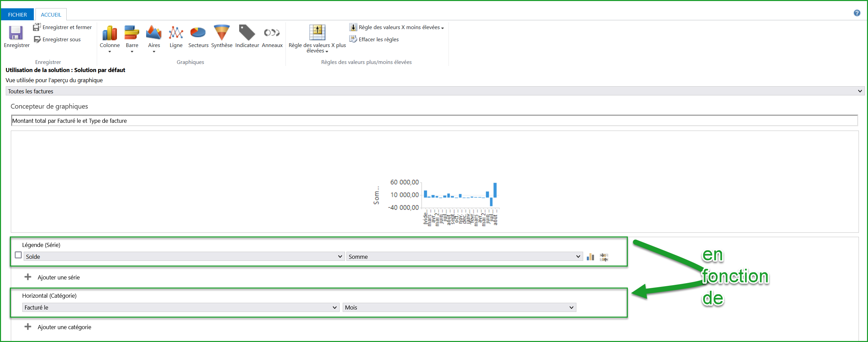
Task: Select the Secteurs pie chart icon
Action: coord(198,33)
